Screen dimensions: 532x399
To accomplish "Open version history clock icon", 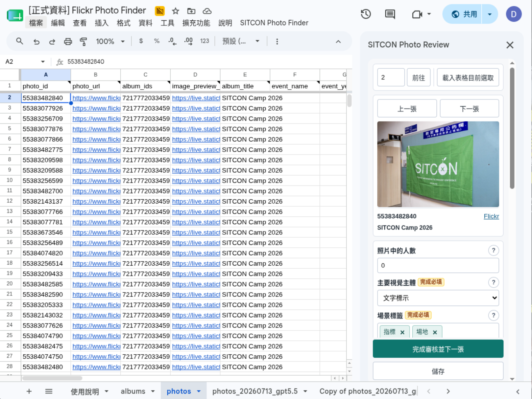I will coord(366,14).
